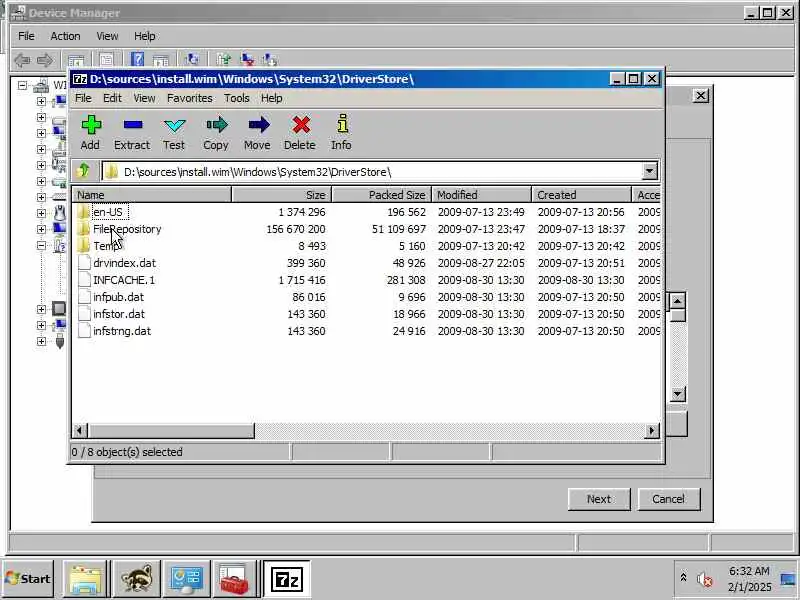Click Device Manager Back arrow toolbar icon
800x600 pixels.
tap(22, 60)
